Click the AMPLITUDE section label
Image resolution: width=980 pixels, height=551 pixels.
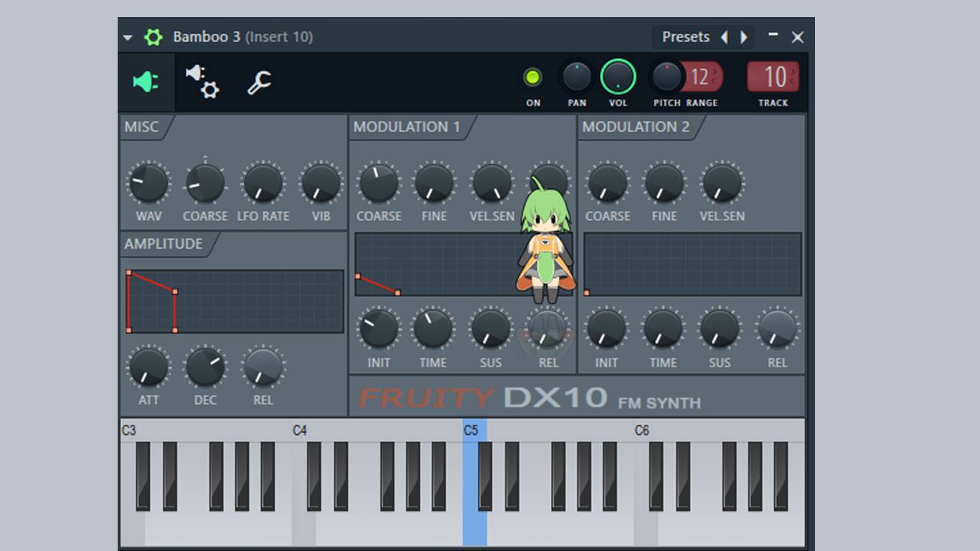[x=164, y=244]
